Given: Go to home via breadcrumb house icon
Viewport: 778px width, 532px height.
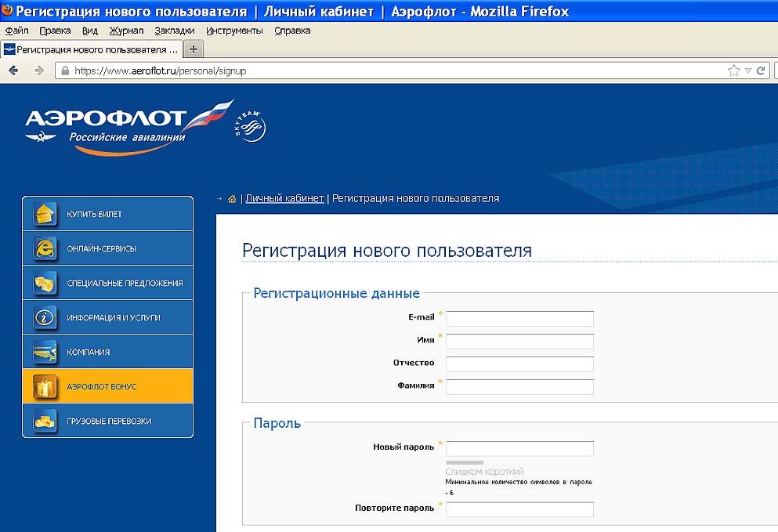Looking at the screenshot, I should tap(232, 199).
